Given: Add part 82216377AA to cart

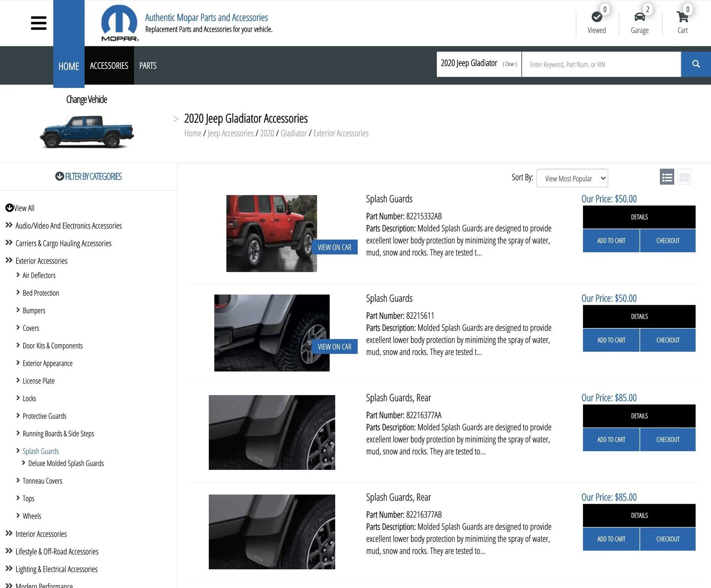Looking at the screenshot, I should pos(611,440).
